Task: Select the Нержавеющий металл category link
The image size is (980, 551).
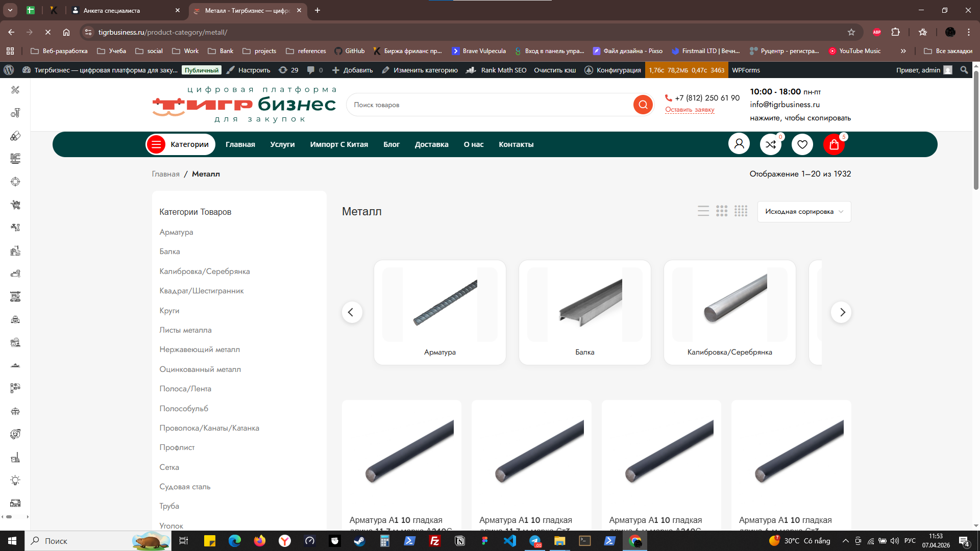Action: 200,349
